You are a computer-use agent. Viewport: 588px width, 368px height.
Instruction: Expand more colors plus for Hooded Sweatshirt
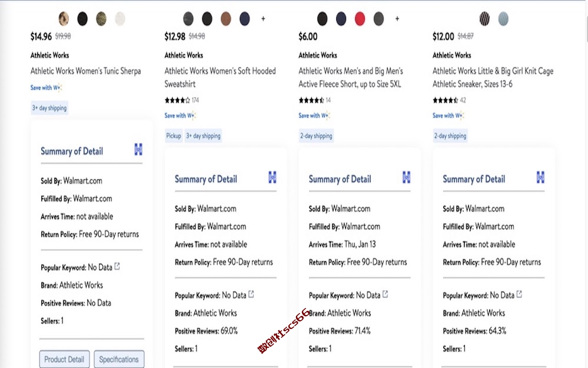[263, 19]
